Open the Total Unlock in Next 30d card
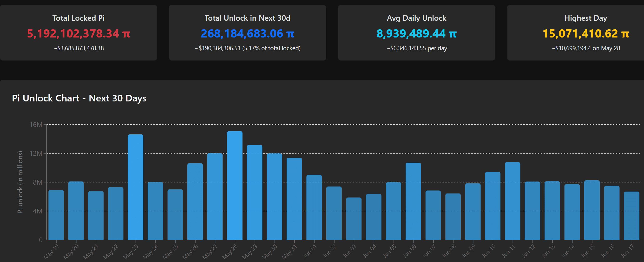This screenshot has width=644, height=262. click(248, 33)
